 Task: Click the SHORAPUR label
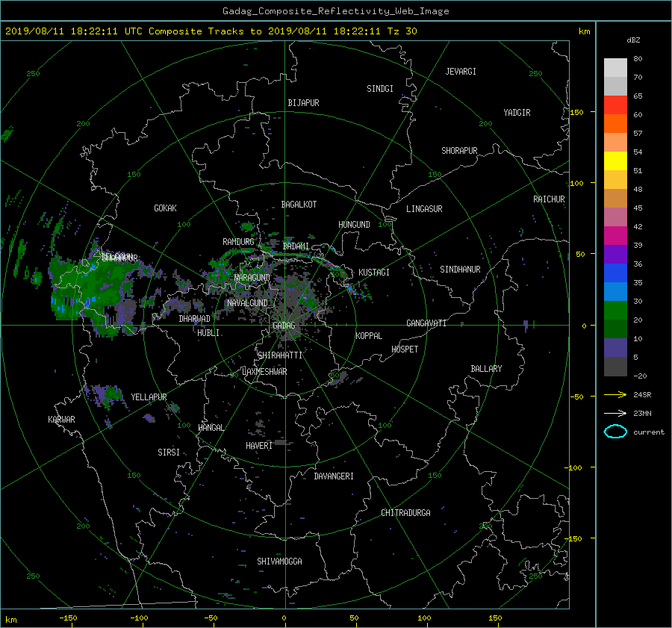tap(459, 151)
